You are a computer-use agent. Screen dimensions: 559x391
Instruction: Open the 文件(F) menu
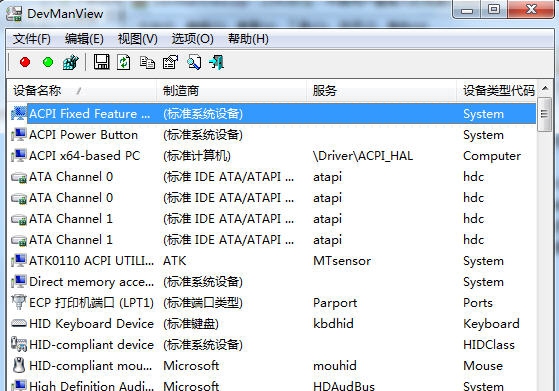[x=32, y=38]
